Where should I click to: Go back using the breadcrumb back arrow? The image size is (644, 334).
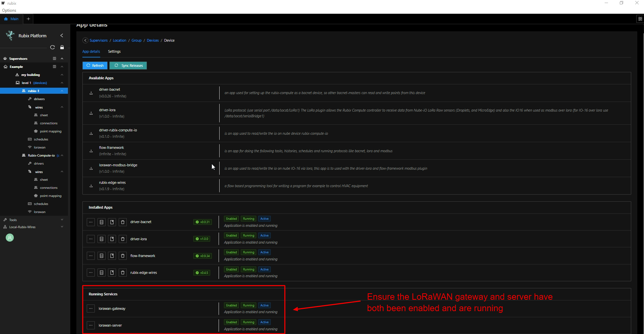coord(85,40)
